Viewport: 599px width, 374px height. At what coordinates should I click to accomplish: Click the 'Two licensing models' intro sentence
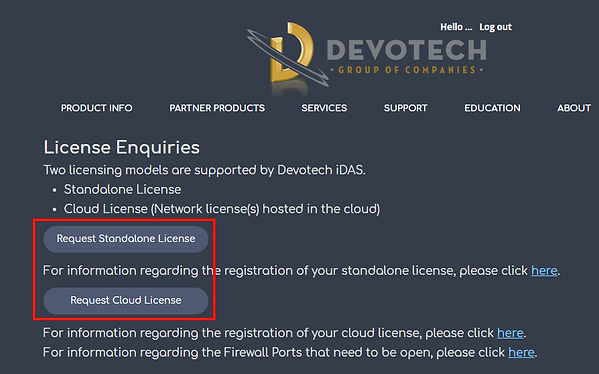pos(204,170)
